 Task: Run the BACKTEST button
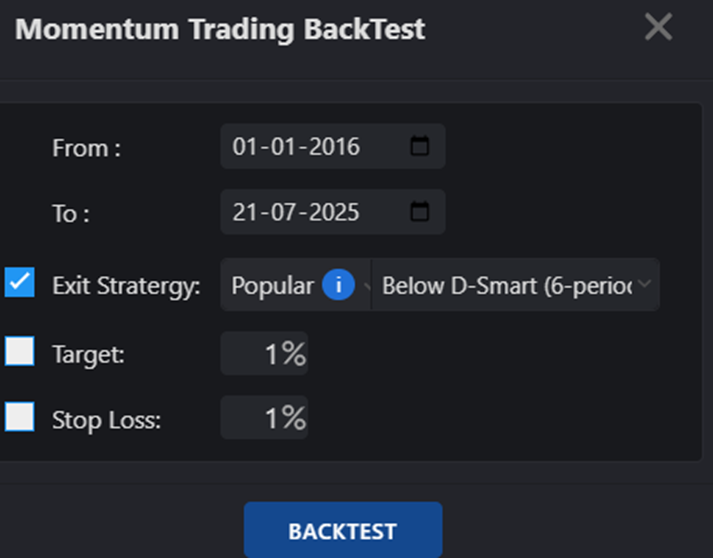[343, 530]
